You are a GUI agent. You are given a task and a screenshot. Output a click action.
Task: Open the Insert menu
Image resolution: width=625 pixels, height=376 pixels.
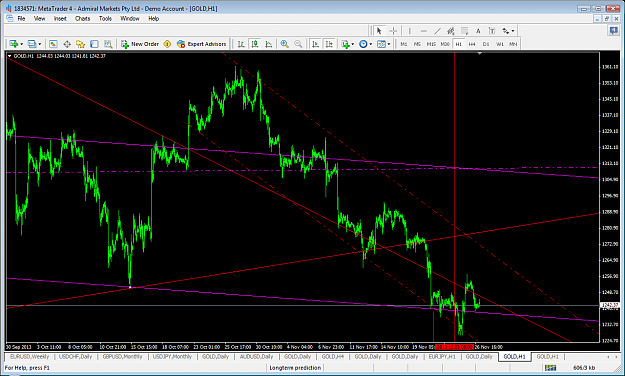(60, 18)
